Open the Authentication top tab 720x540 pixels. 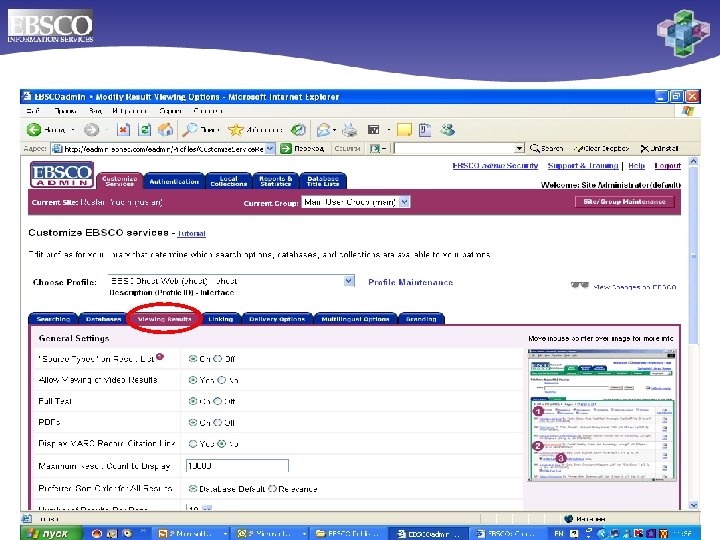pyautogui.click(x=174, y=181)
